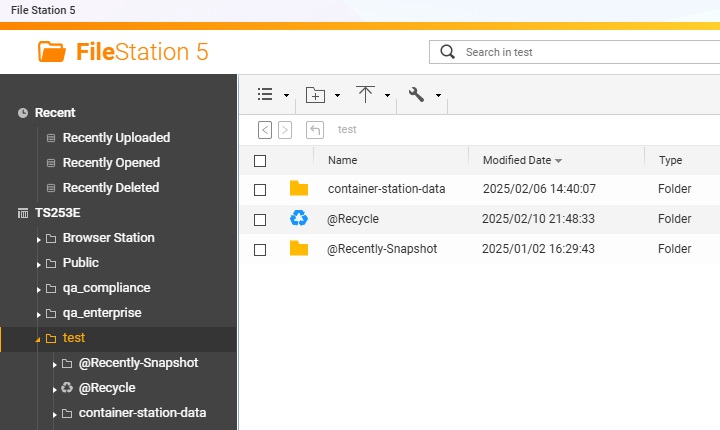This screenshot has width=720, height=430.
Task: Click the create new folder icon
Action: point(315,95)
